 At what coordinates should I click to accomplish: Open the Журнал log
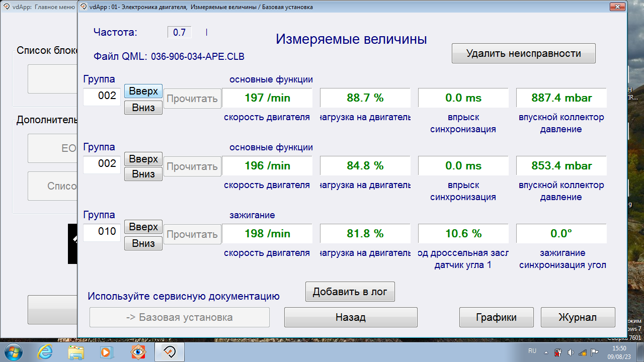tap(578, 317)
